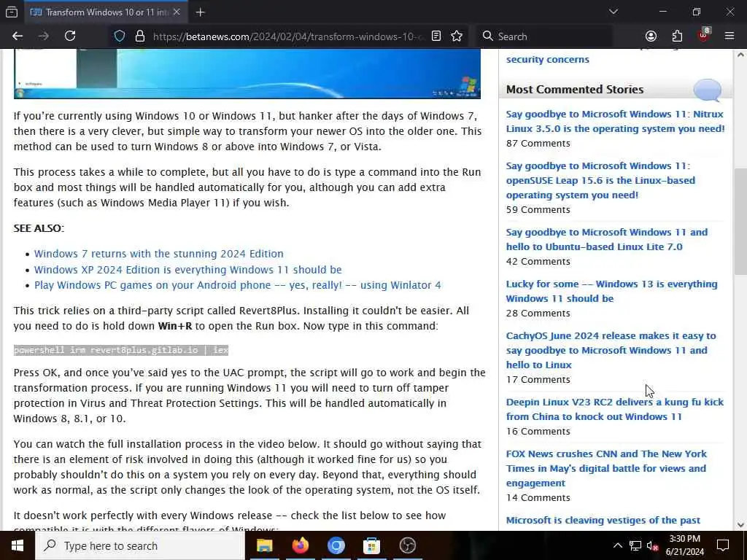Screen dimensions: 747x560
Task: Reload the current page
Action: 70,36
